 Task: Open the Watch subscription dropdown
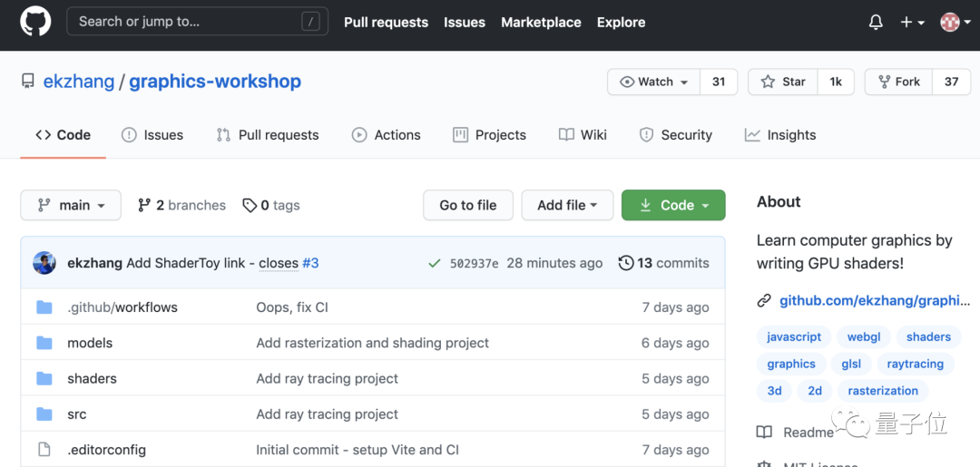click(x=653, y=82)
